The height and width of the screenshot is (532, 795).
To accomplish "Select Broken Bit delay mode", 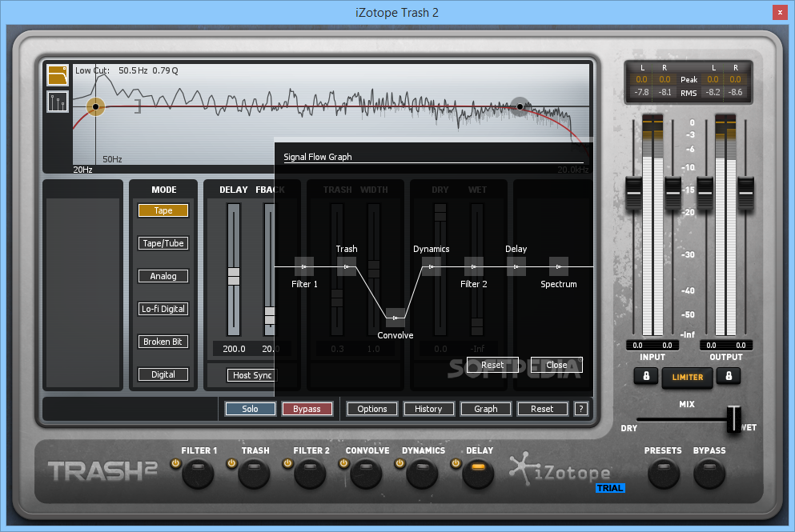I will point(163,342).
